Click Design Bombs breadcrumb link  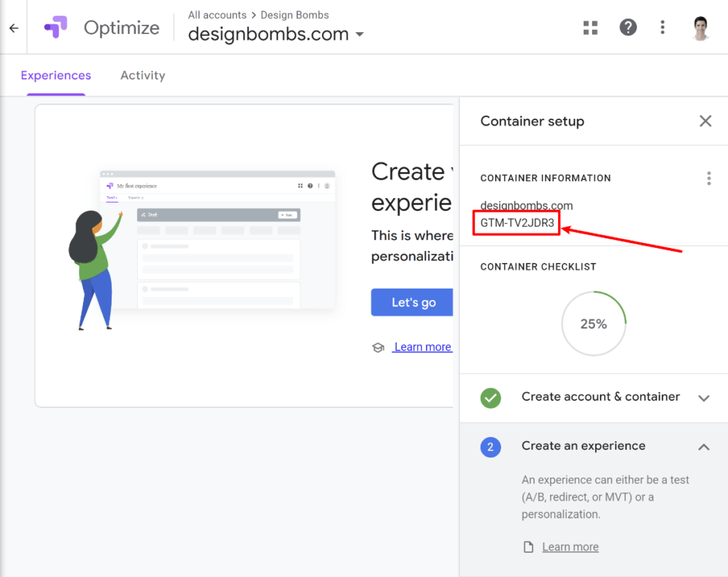pyautogui.click(x=295, y=15)
